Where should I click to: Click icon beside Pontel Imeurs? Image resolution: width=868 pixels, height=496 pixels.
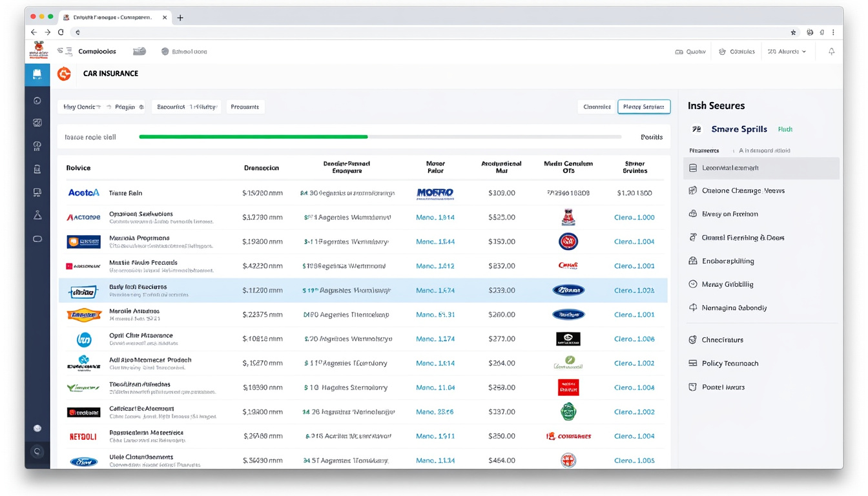tap(693, 387)
